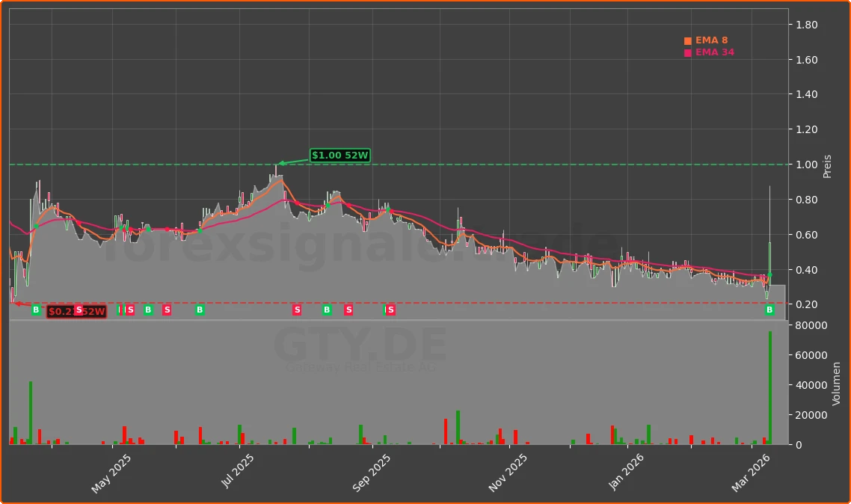Viewport: 851px width, 504px height.
Task: Open the $1.00 52W high label
Action: click(x=341, y=156)
